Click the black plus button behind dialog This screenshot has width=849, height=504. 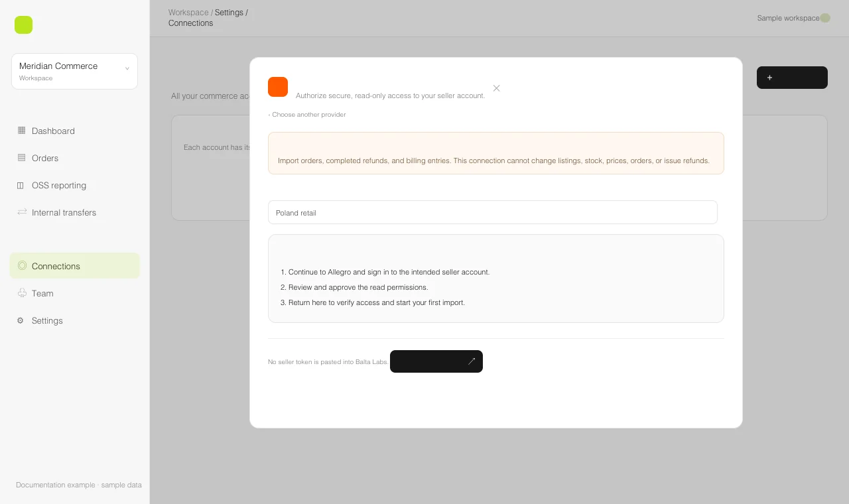point(792,78)
